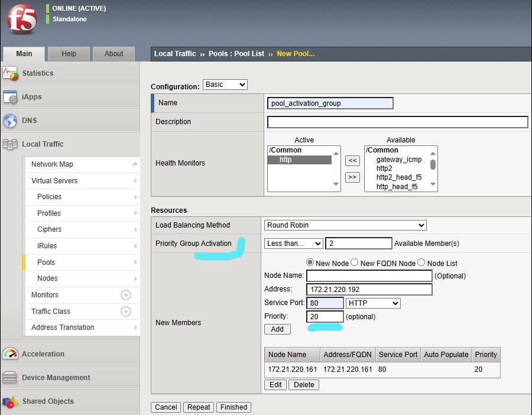Open the Configuration Basic dropdown

click(x=225, y=85)
